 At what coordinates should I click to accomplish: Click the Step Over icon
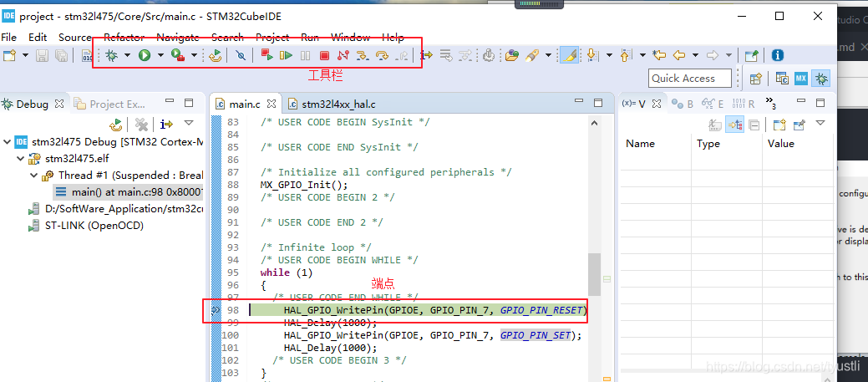(x=382, y=55)
